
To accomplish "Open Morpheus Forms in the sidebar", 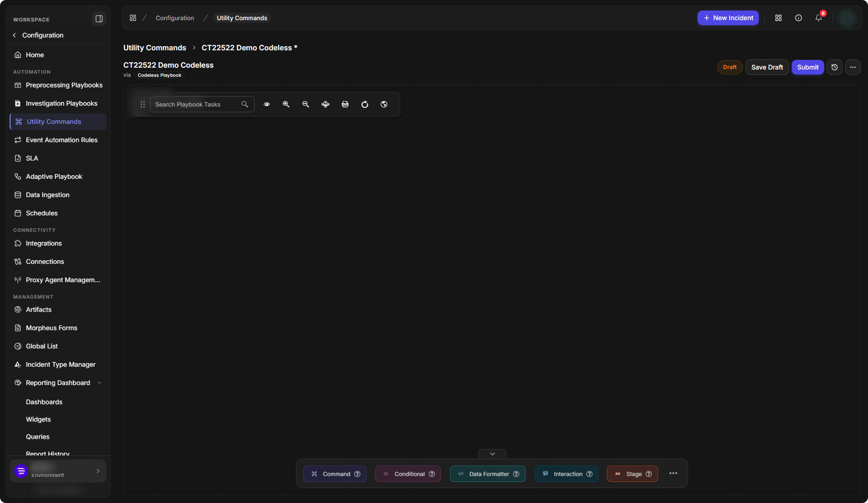I will click(58, 328).
